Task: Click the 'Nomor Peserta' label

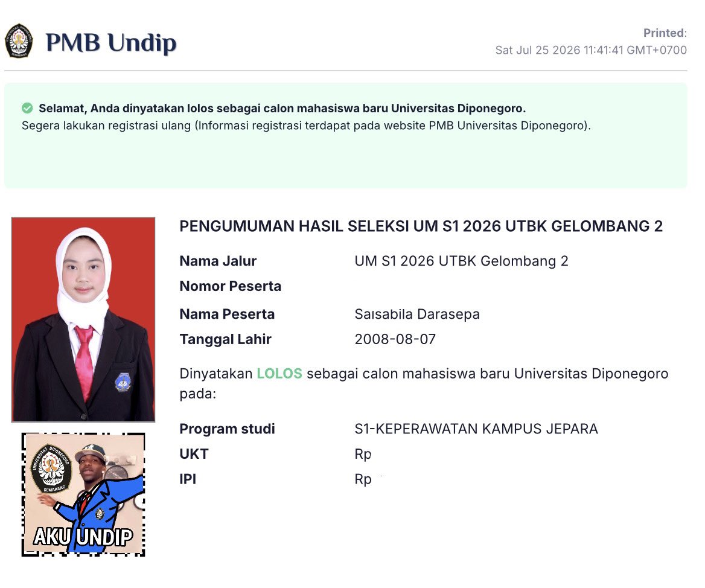Action: [x=230, y=286]
